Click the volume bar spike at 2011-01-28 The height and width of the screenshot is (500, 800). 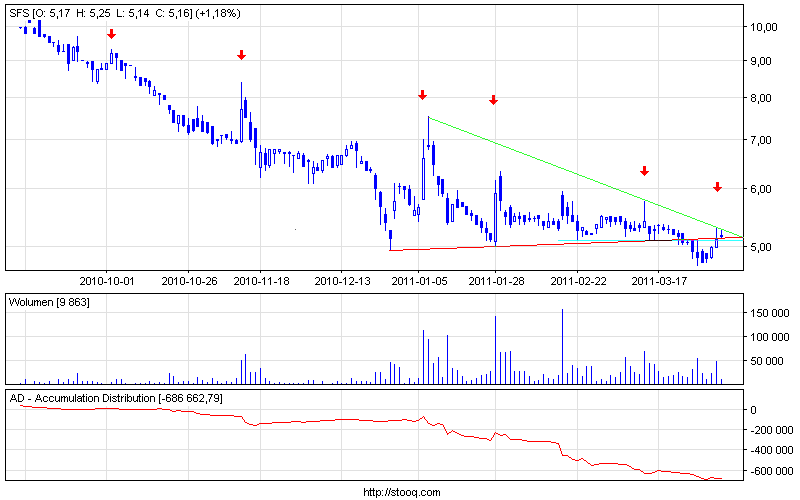pos(495,350)
